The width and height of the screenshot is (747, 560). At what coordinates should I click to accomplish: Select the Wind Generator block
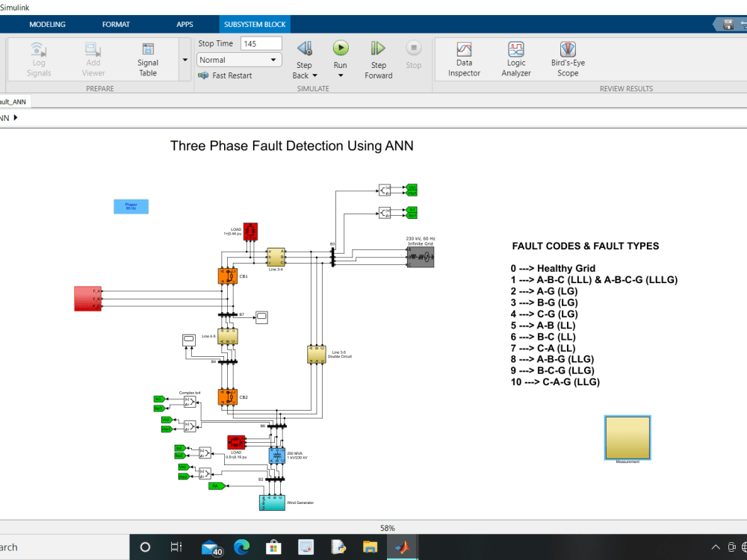point(272,503)
